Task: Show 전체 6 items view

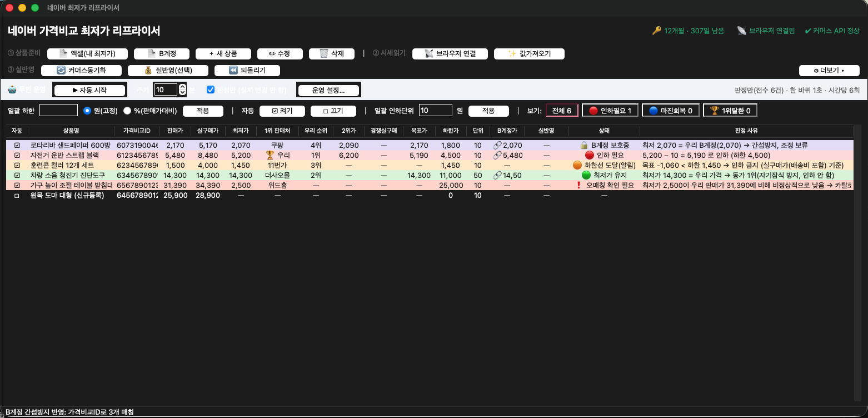Action: pos(562,111)
